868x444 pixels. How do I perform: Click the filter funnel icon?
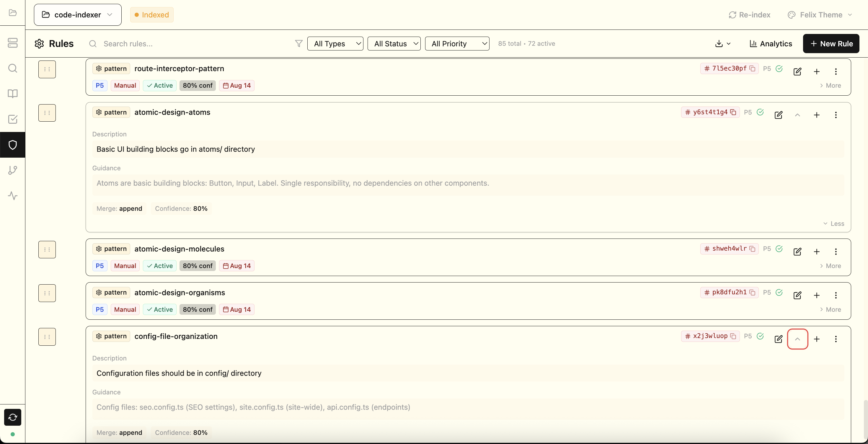(298, 43)
